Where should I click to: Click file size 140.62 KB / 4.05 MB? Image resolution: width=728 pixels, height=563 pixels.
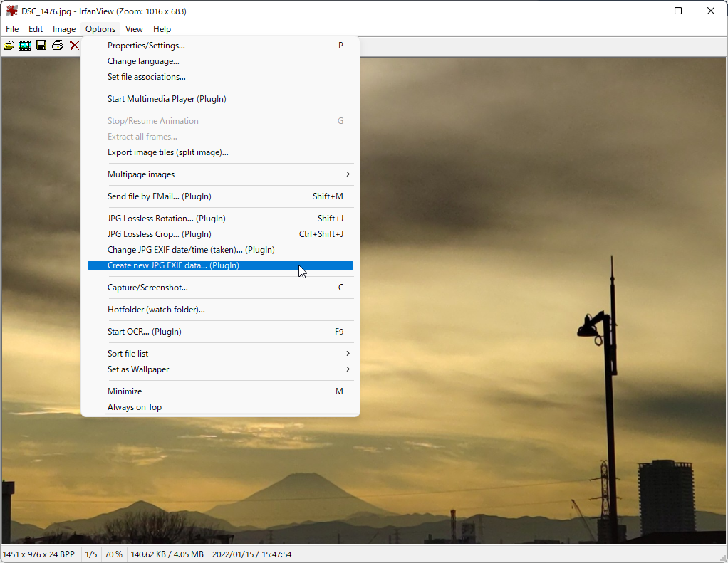pyautogui.click(x=167, y=554)
